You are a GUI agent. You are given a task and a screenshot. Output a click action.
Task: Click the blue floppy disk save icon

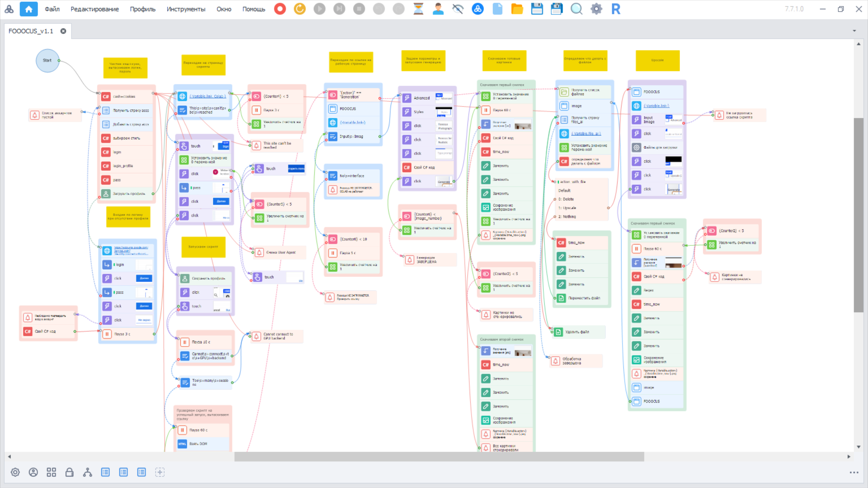coord(537,9)
